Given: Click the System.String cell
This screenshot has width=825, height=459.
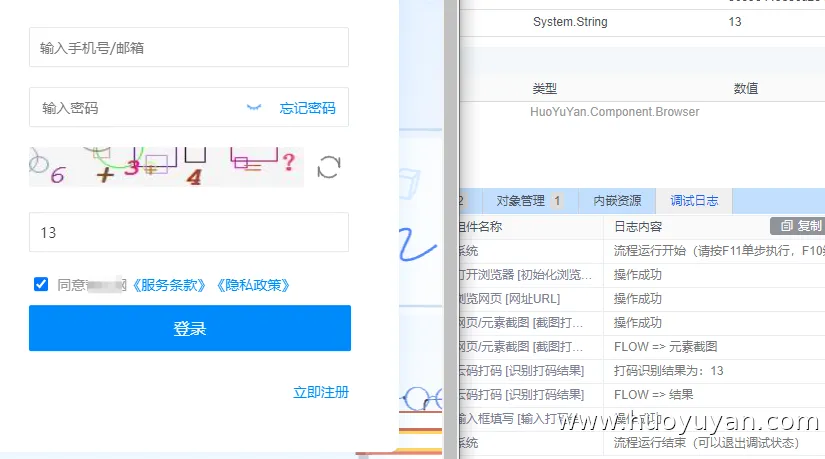Looking at the screenshot, I should click(x=570, y=22).
